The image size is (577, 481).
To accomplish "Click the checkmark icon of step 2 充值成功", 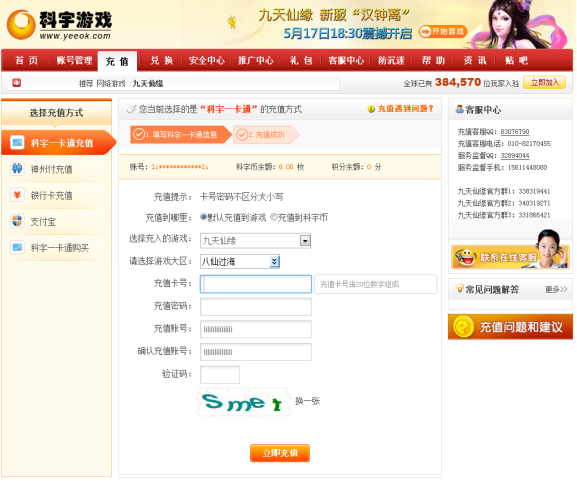I will tap(242, 135).
